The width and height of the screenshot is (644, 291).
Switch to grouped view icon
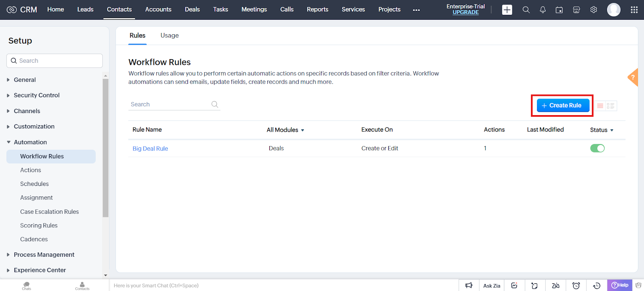point(611,106)
